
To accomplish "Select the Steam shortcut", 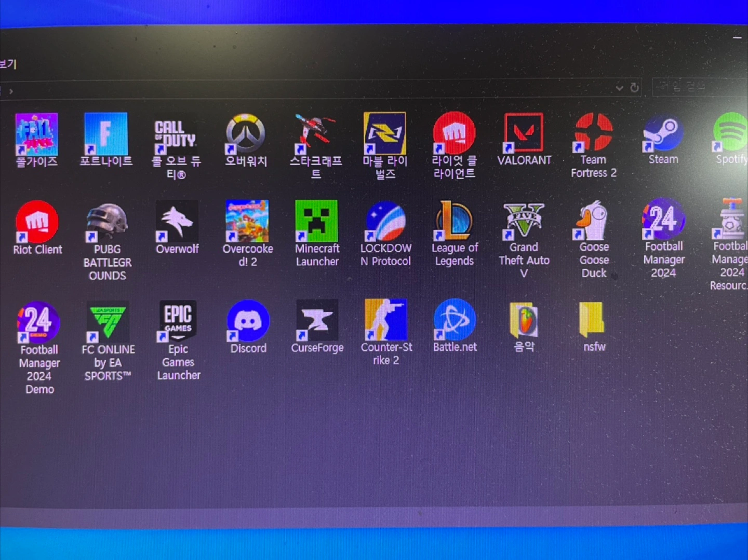I will [x=663, y=133].
